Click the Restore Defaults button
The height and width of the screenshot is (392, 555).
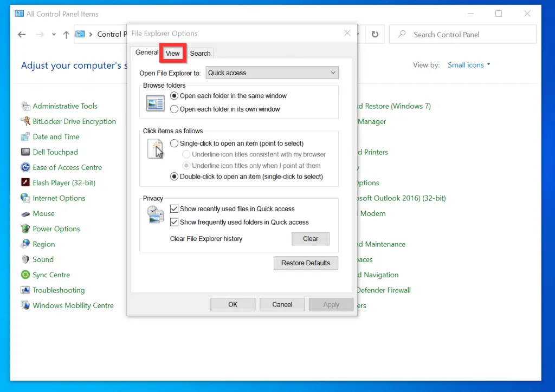point(306,263)
